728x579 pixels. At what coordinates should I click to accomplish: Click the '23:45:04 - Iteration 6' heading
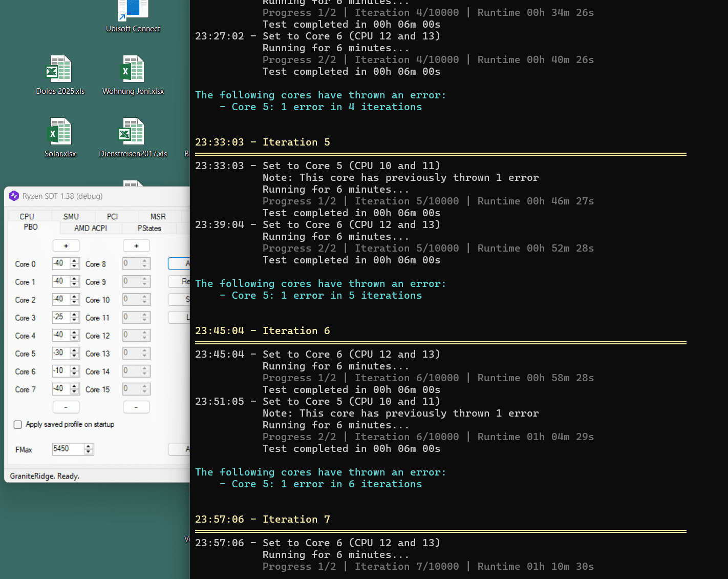[x=263, y=330]
